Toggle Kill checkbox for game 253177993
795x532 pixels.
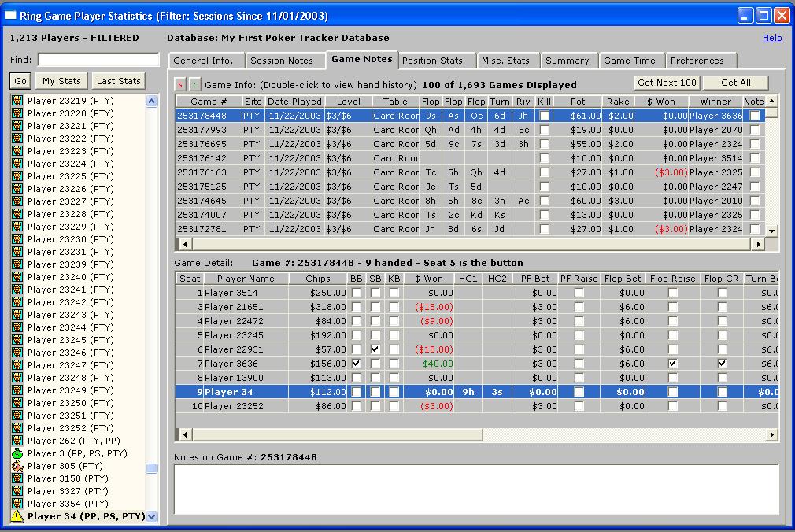pyautogui.click(x=544, y=130)
